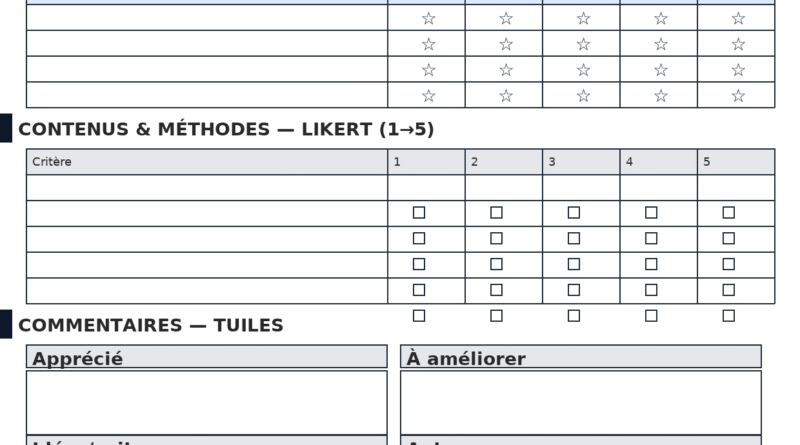Check column 1 checkbox below the Likert table
The width and height of the screenshot is (800, 445).
(419, 316)
